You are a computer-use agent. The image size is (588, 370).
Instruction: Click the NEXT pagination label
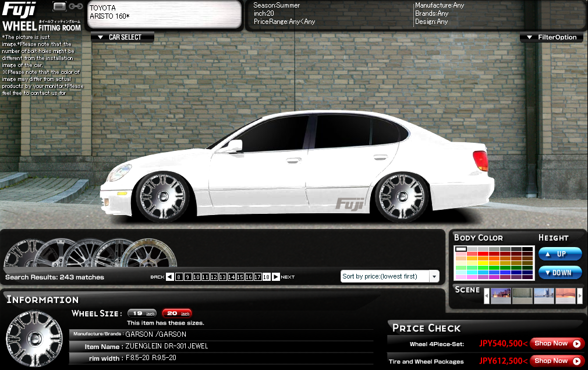[x=288, y=277]
